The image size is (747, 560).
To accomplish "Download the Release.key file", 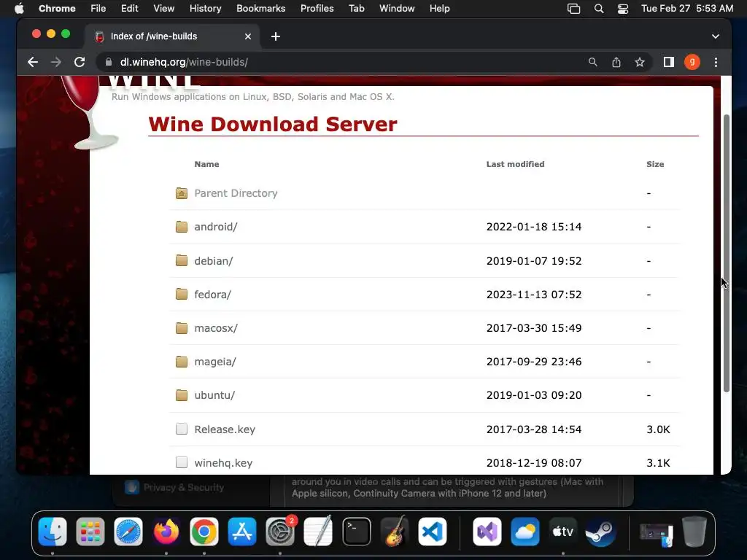I will [225, 429].
